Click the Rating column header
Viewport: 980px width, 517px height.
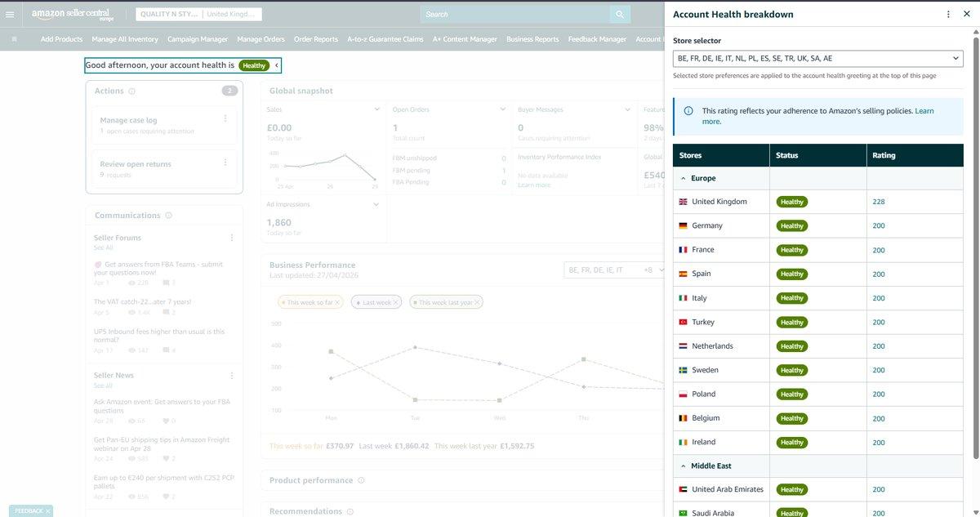(915, 155)
